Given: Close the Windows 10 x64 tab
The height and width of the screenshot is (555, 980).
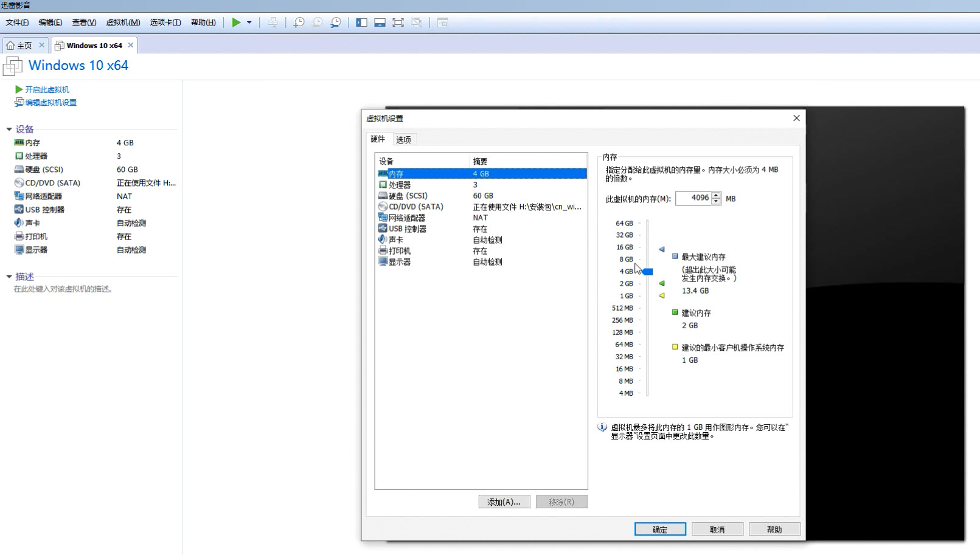Looking at the screenshot, I should point(131,45).
